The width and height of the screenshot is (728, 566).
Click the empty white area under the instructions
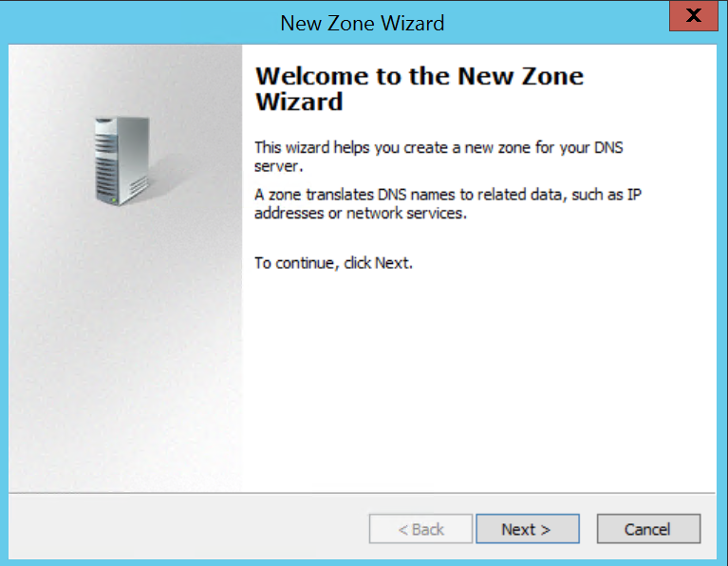478,381
